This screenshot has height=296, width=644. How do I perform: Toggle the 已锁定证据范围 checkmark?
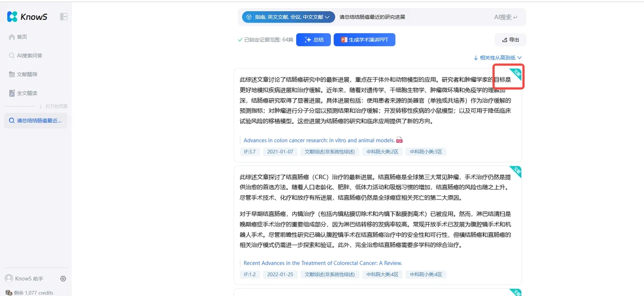coord(240,39)
